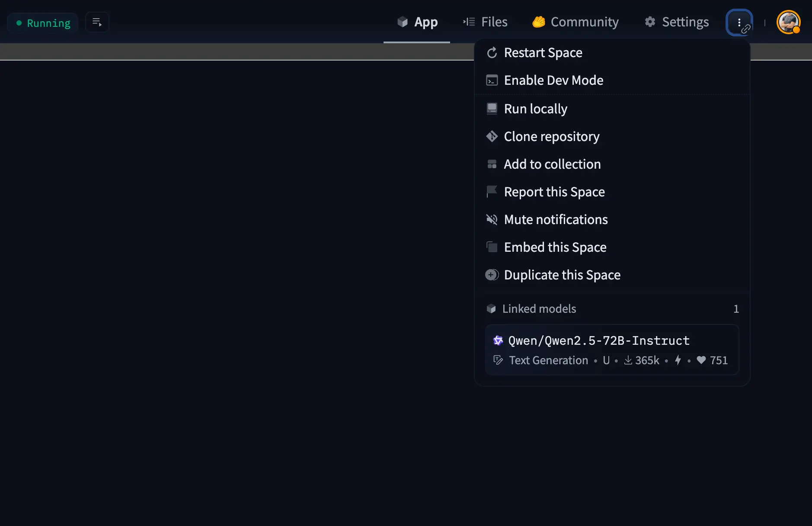This screenshot has width=812, height=526.
Task: Open the Files tab
Action: point(485,22)
